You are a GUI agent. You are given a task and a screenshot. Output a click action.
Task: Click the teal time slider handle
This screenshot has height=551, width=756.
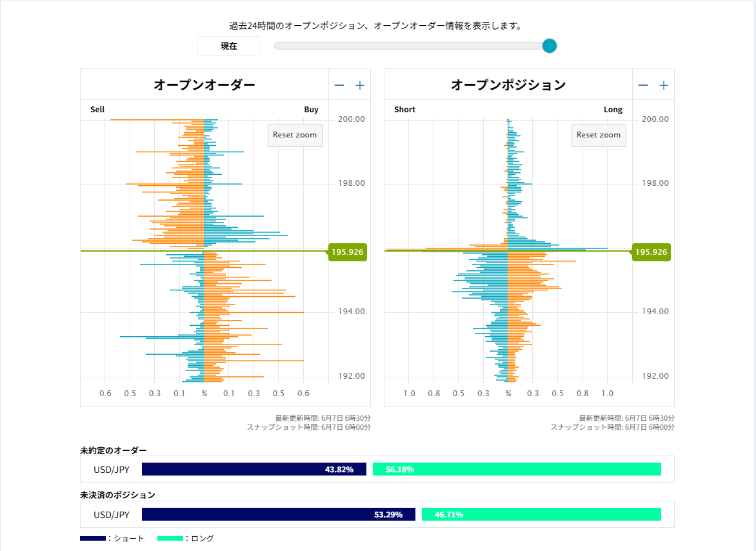tap(549, 46)
